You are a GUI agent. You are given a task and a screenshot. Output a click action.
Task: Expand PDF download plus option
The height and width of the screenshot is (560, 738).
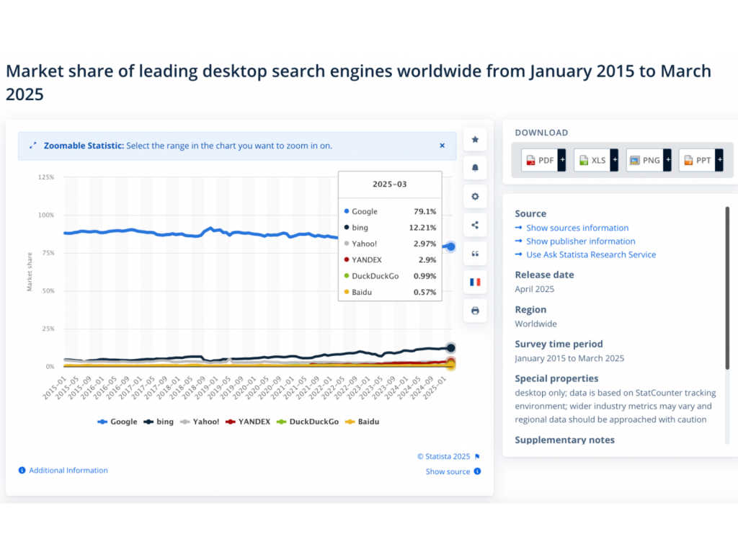point(561,160)
